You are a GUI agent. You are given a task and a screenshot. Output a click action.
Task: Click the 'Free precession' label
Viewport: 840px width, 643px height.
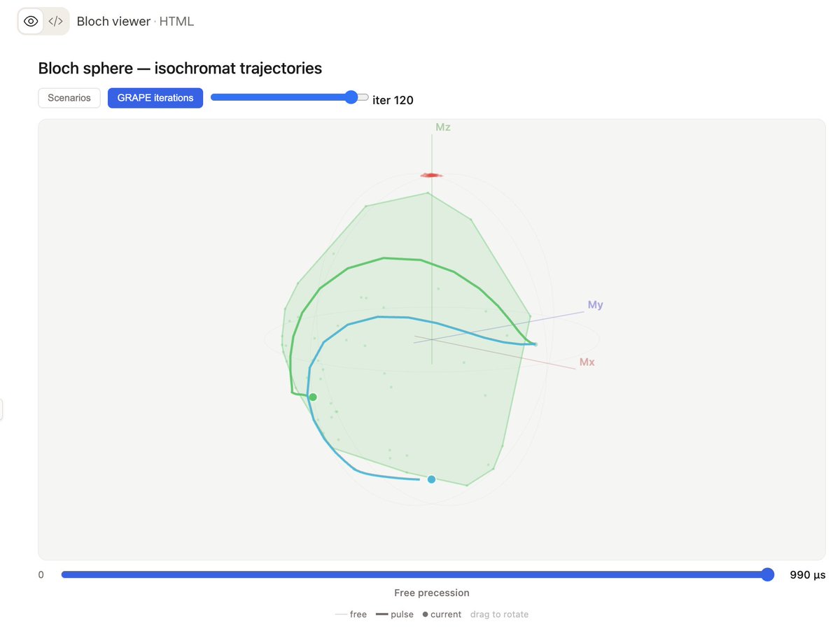pos(432,593)
